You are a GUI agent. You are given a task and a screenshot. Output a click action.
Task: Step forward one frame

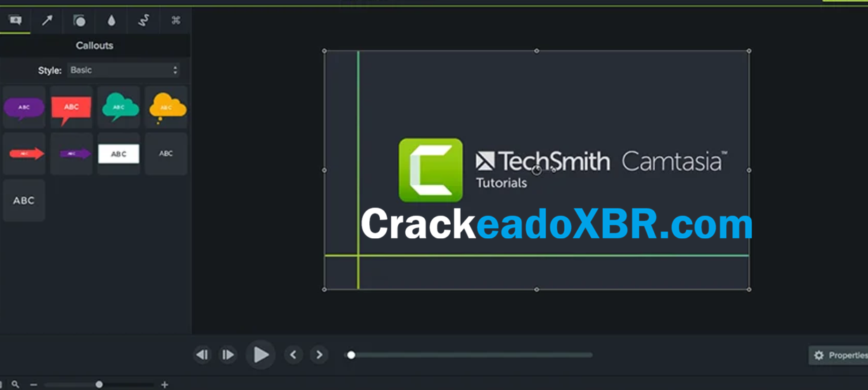228,355
